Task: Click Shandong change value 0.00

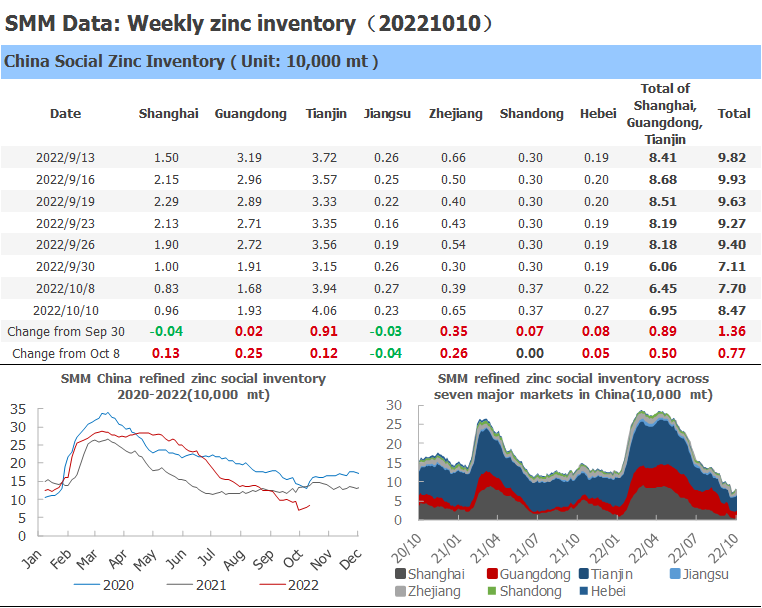Action: coord(530,353)
